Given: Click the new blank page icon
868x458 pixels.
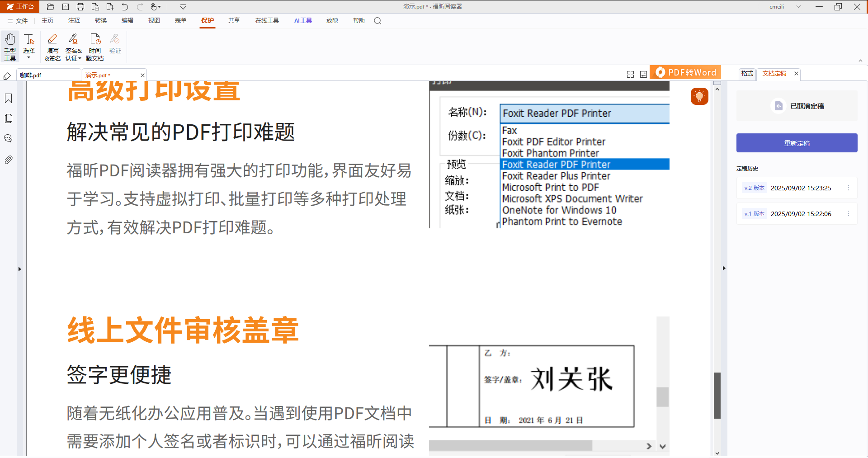Looking at the screenshot, I should tap(110, 7).
